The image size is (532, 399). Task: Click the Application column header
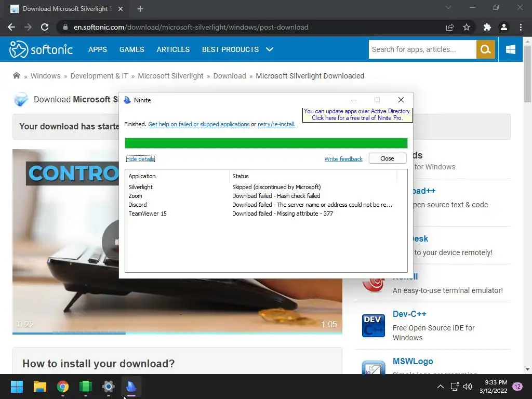point(177,176)
